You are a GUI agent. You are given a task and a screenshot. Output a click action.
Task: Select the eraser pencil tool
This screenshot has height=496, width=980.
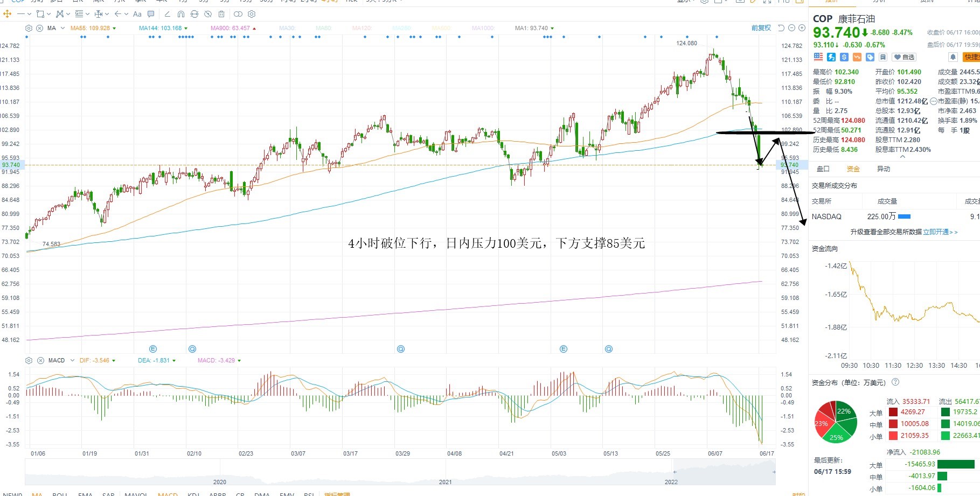(167, 14)
